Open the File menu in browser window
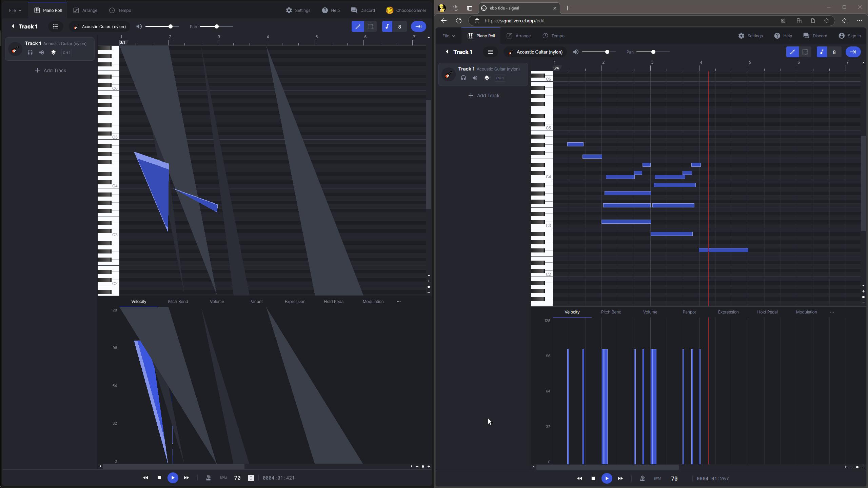This screenshot has width=868, height=488. point(448,36)
